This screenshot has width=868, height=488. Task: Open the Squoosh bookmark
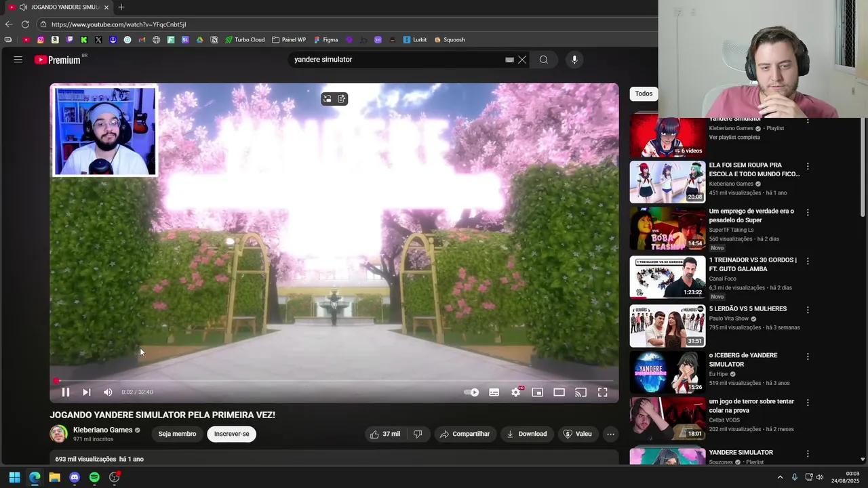click(x=450, y=40)
